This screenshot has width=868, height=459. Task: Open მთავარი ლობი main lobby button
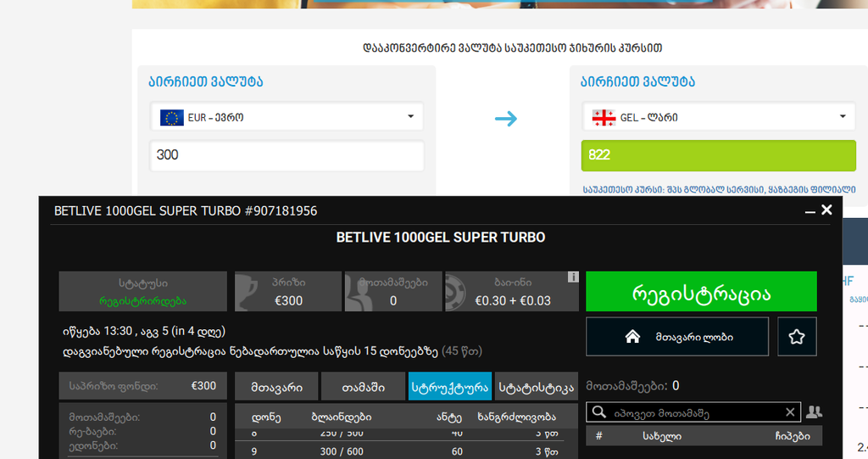(677, 337)
